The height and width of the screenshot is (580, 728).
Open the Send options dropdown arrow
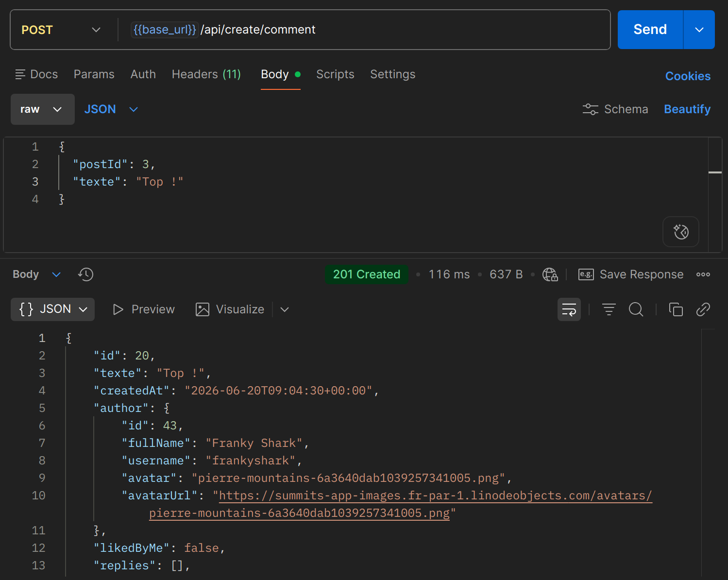[x=699, y=30]
